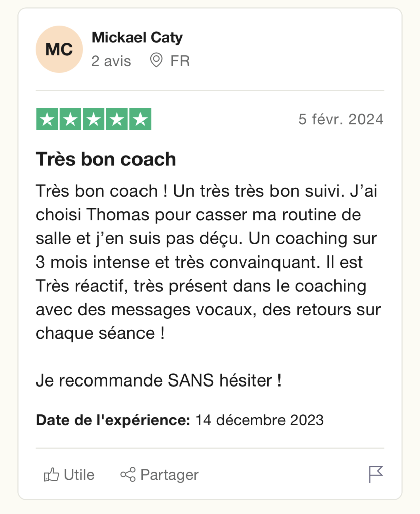
Task: Click the third green star
Action: [x=93, y=119]
